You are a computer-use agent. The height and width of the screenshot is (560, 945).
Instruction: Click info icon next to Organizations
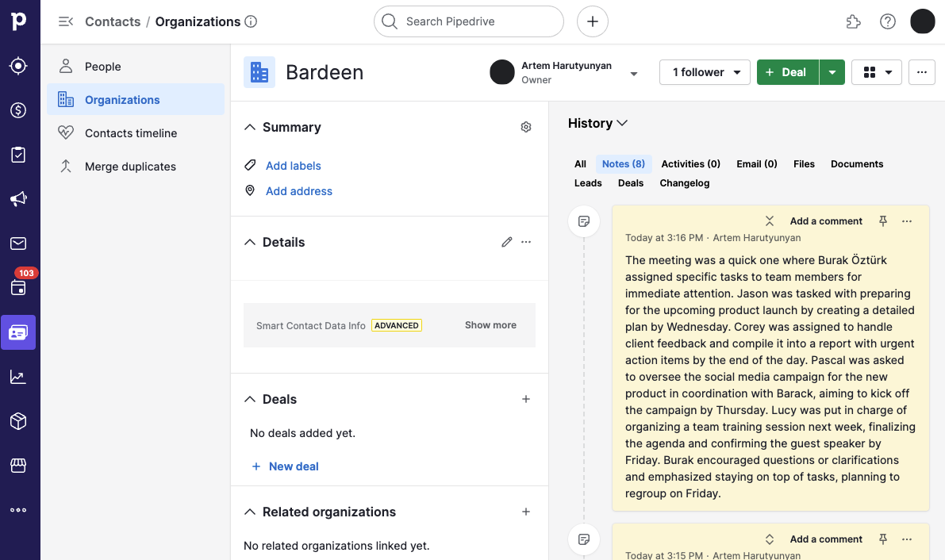pos(251,21)
